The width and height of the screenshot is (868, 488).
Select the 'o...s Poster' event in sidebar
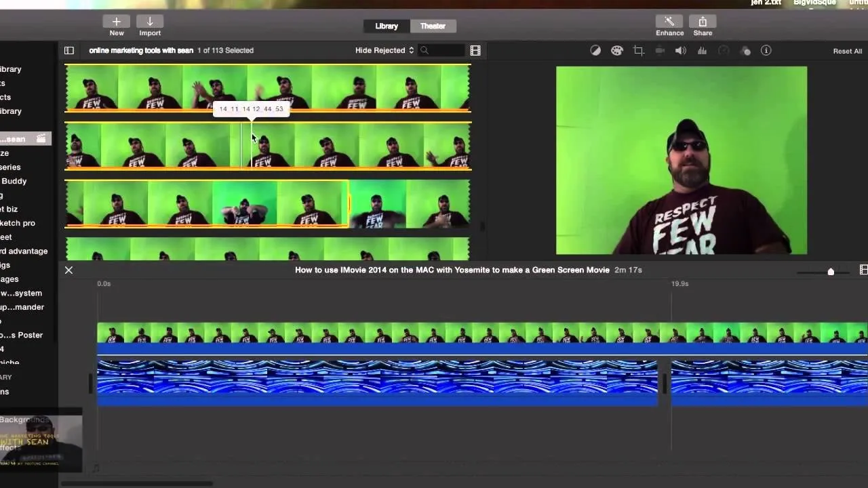(21, 335)
